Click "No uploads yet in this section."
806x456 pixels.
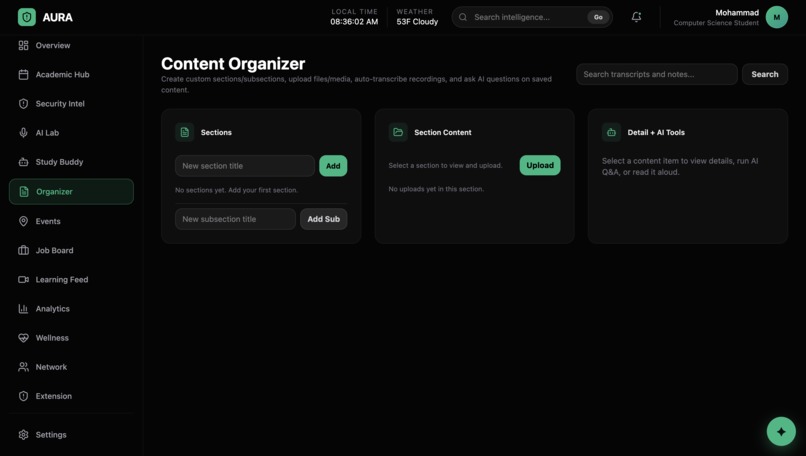click(436, 189)
